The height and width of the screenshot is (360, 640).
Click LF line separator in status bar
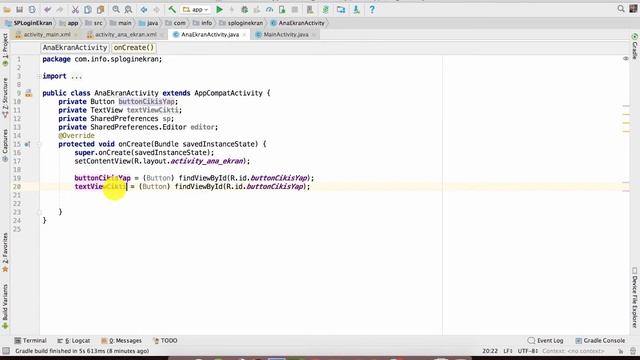coord(508,351)
